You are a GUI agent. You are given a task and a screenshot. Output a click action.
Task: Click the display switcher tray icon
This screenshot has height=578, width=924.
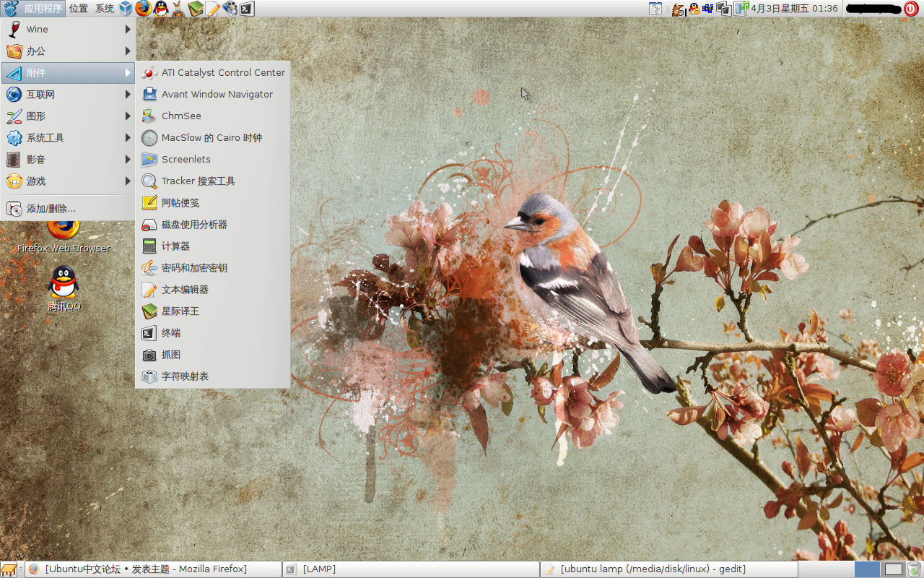click(x=724, y=9)
